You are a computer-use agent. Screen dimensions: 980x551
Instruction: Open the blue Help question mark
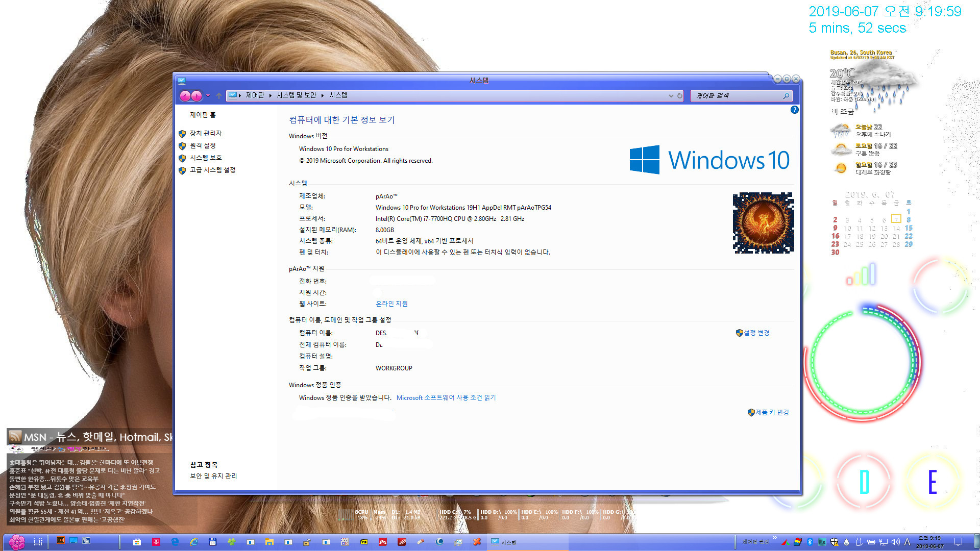(795, 110)
